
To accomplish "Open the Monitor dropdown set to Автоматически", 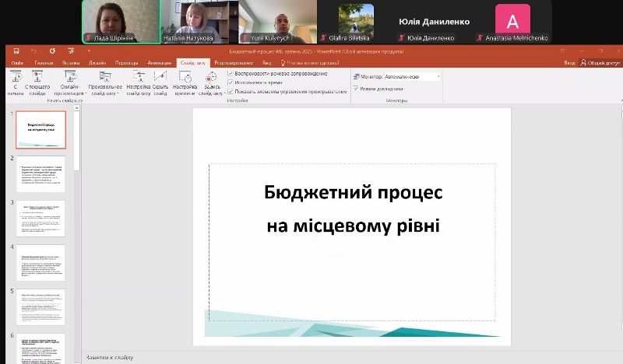I will [x=413, y=76].
